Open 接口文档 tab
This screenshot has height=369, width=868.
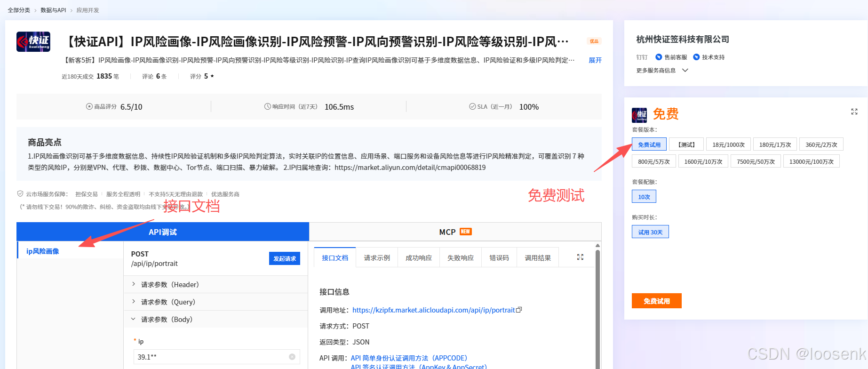pyautogui.click(x=335, y=257)
